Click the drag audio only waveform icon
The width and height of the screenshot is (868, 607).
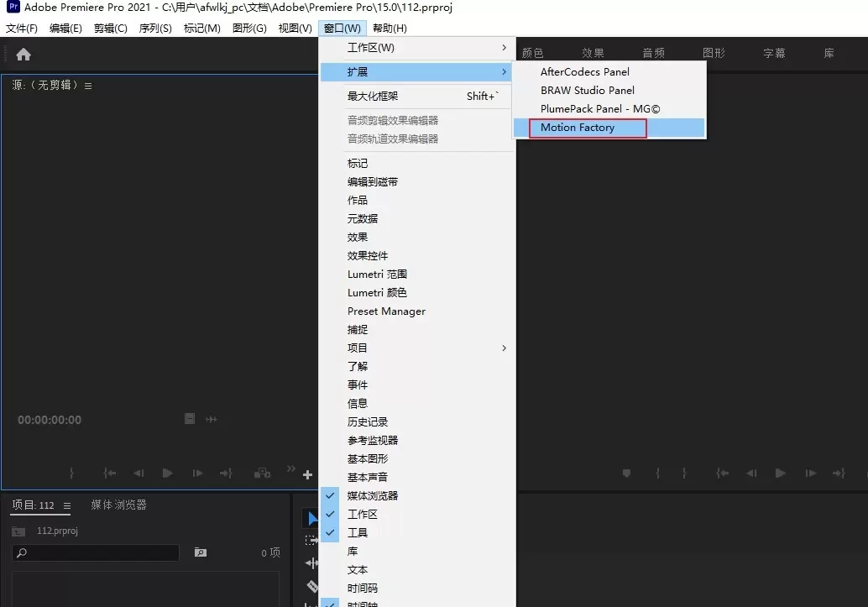point(212,419)
